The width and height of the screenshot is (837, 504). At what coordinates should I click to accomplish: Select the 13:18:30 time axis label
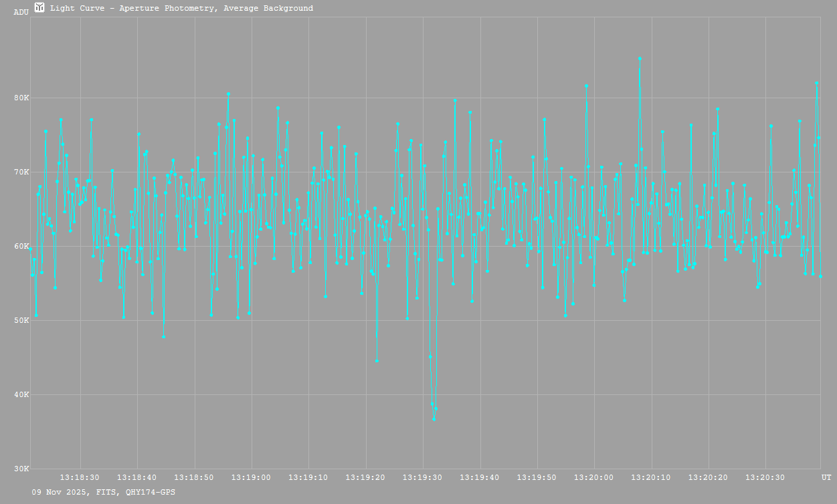(80, 477)
